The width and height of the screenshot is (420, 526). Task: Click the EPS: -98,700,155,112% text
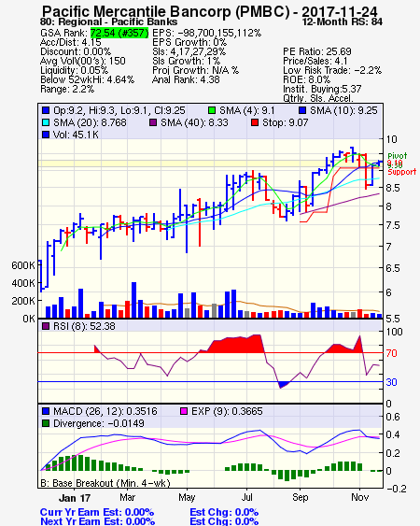[x=207, y=33]
